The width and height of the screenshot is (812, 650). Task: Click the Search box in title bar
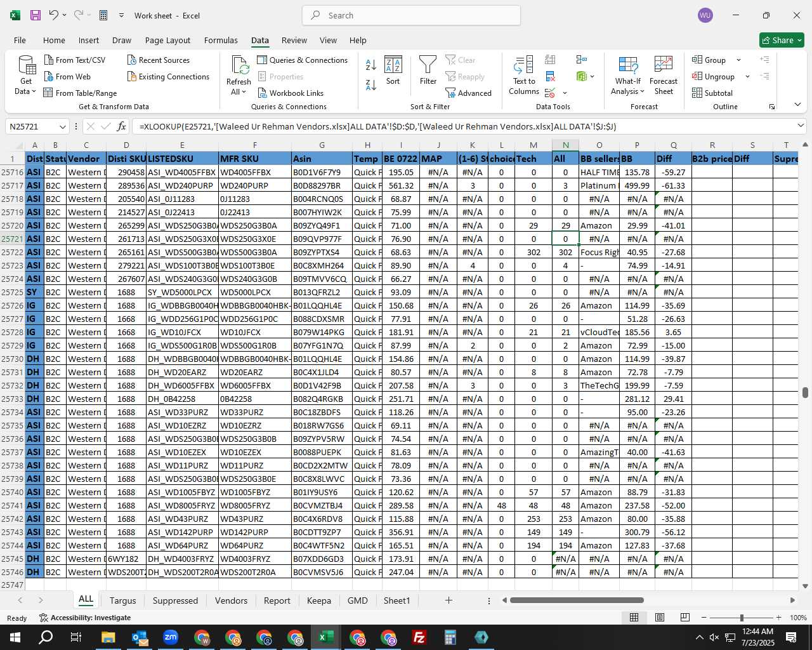point(411,15)
